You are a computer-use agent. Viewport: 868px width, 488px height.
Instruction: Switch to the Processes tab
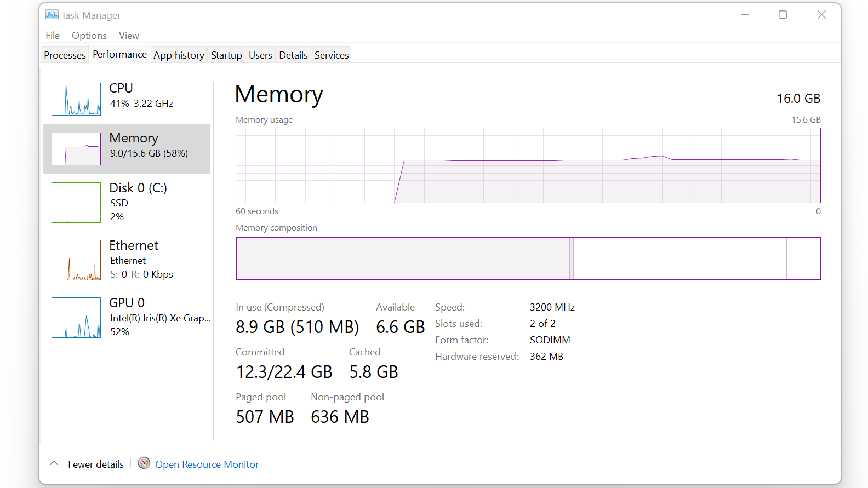click(65, 55)
